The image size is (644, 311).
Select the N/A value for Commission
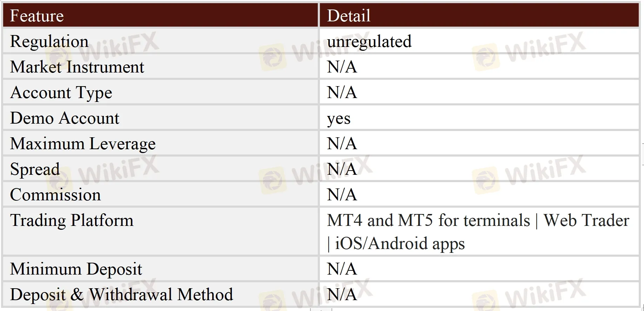coord(342,195)
